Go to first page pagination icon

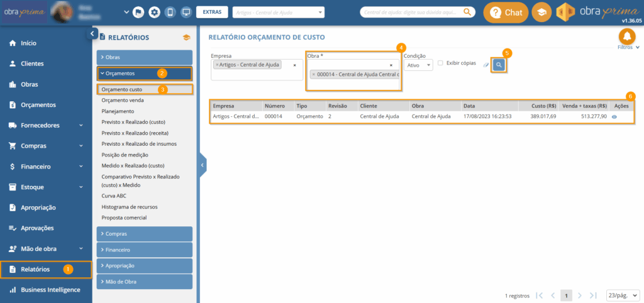tap(540, 295)
